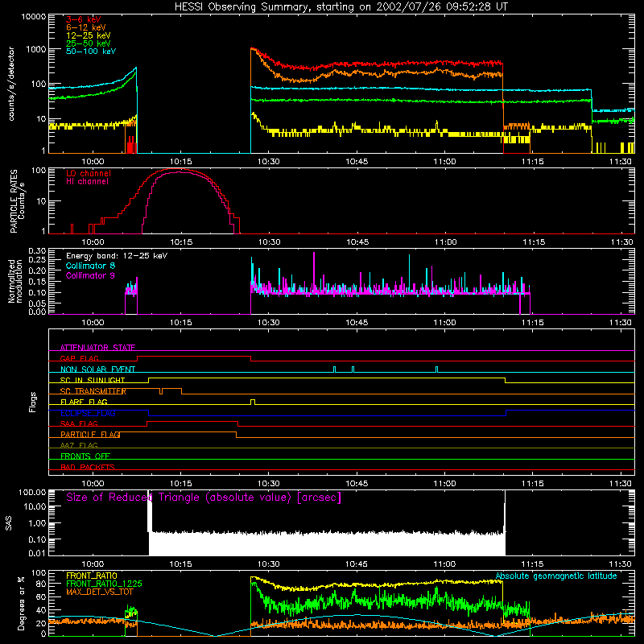Select the 3-6 keV legend label
This screenshot has width=644, height=644.
pyautogui.click(x=84, y=19)
